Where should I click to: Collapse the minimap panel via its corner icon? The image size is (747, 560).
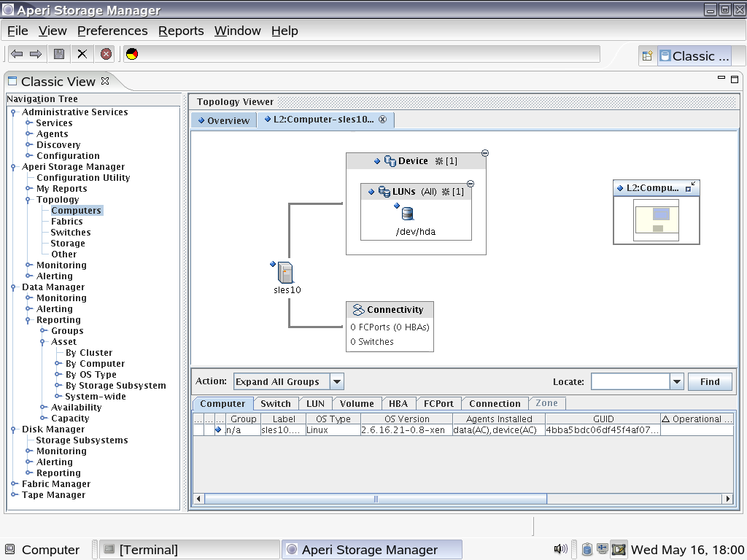pyautogui.click(x=690, y=187)
